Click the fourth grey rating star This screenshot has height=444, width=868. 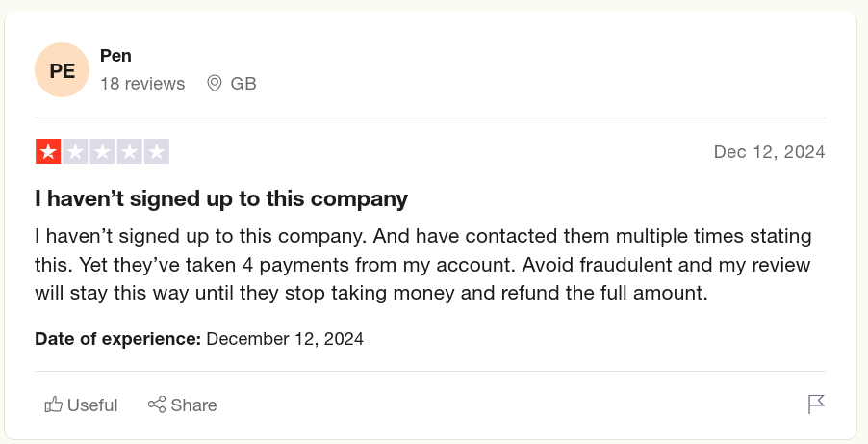130,151
